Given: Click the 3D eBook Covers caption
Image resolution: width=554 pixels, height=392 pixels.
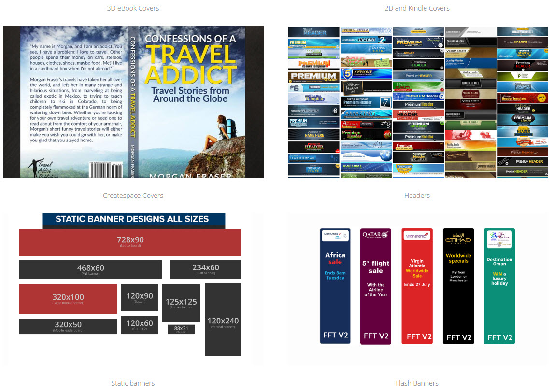Looking at the screenshot, I should pos(133,8).
